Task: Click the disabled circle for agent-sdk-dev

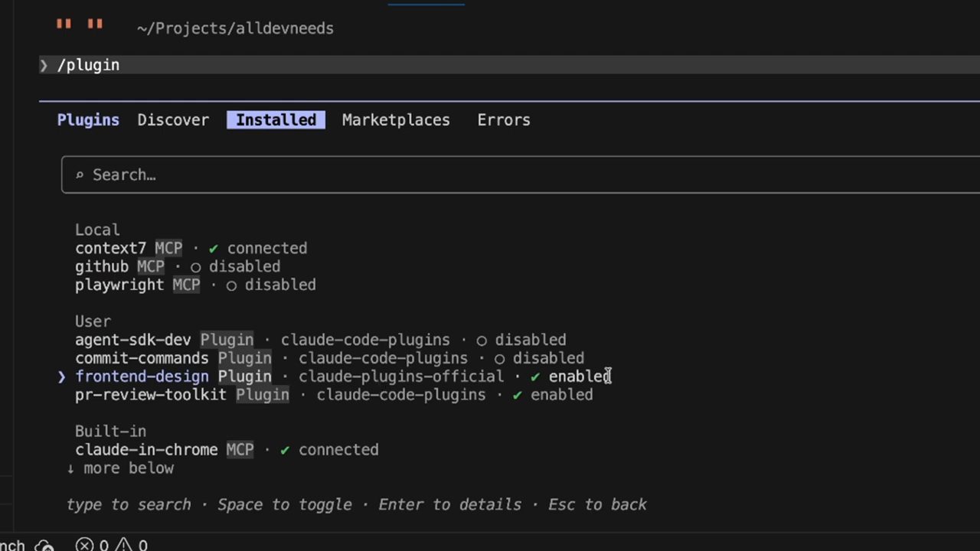Action: pos(482,341)
